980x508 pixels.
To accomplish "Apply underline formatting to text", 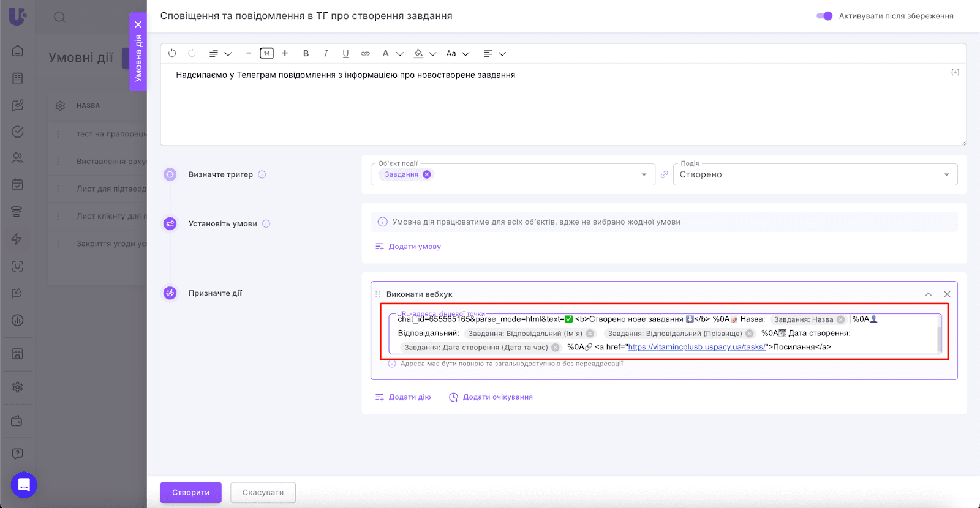I will click(345, 53).
